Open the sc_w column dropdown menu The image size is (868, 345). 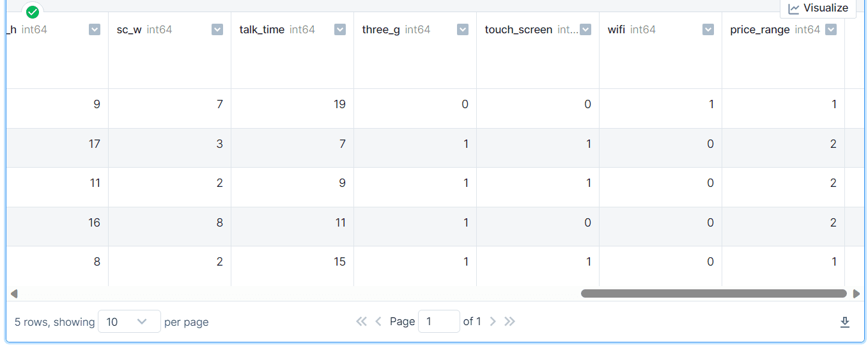pos(217,29)
